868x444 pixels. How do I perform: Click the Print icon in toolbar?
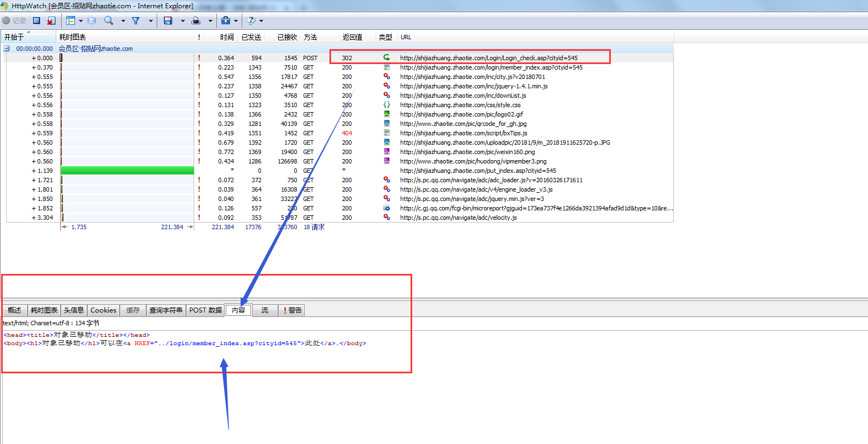pos(196,20)
